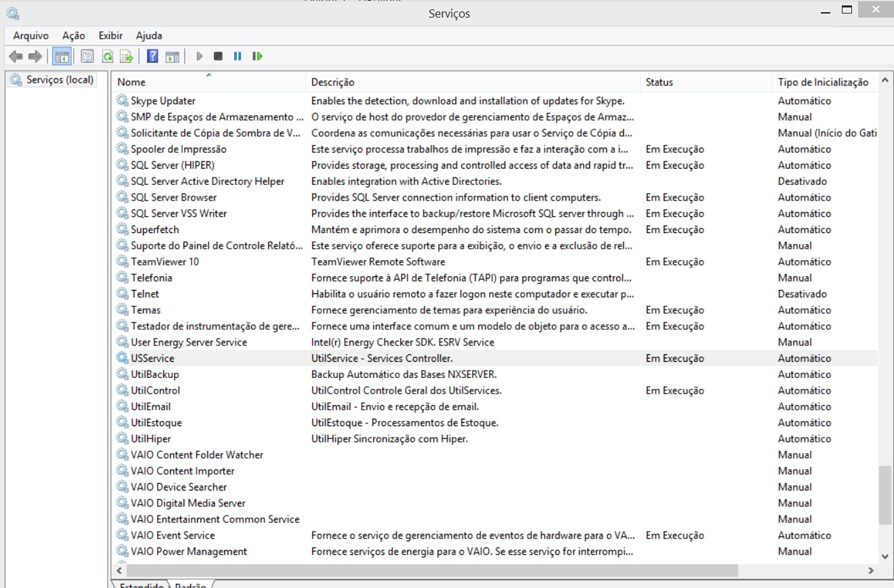The height and width of the screenshot is (588, 894).
Task: Click the vertical scrollbar up arrow
Action: tap(885, 81)
